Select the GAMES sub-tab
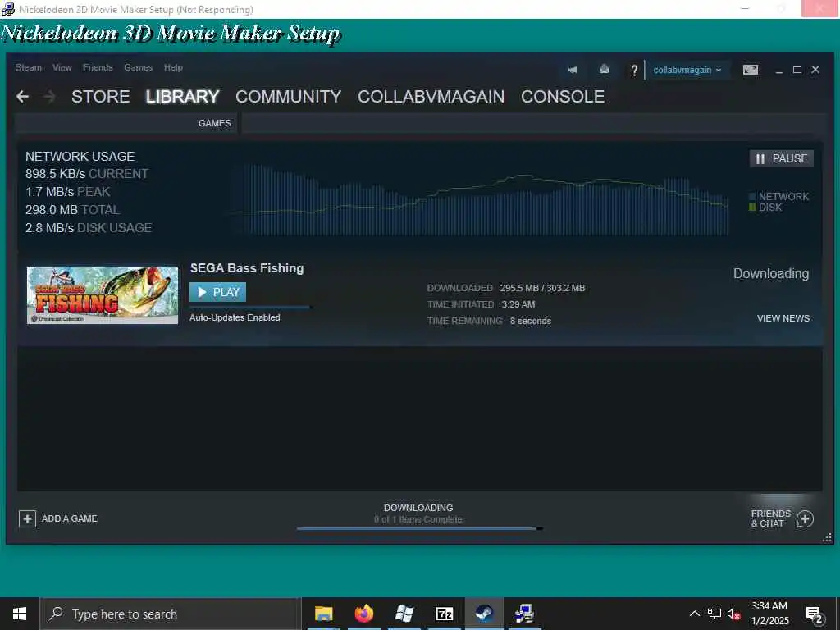 click(x=214, y=123)
